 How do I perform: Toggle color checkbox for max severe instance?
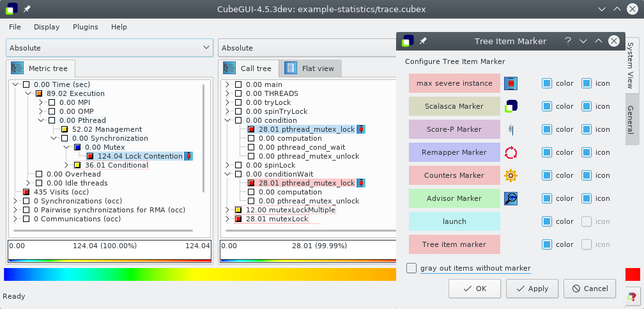[547, 83]
